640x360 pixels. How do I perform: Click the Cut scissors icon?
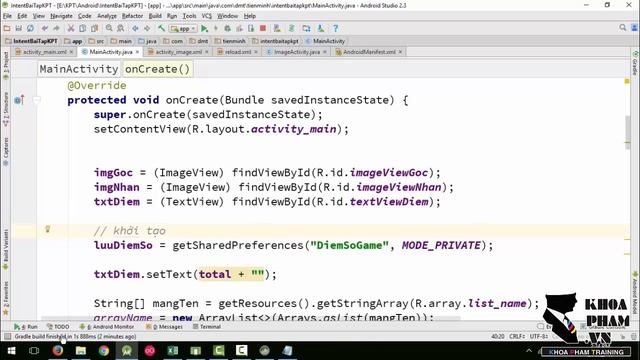coord(71,28)
